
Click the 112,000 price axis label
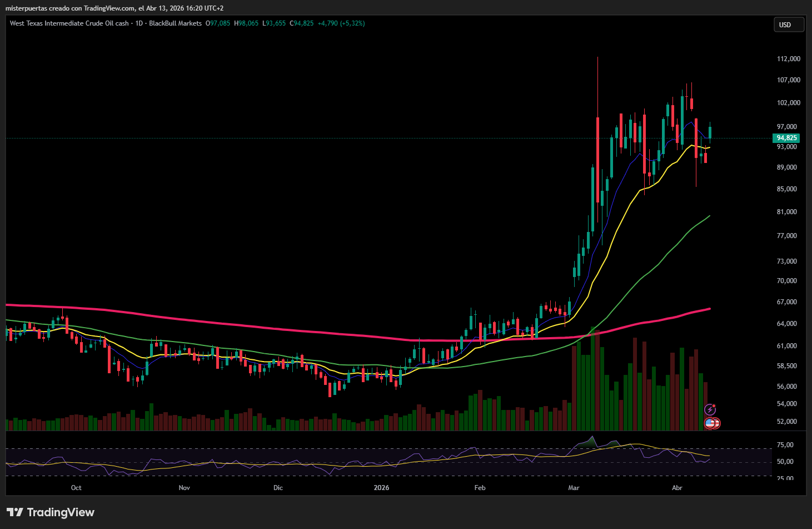(x=788, y=59)
